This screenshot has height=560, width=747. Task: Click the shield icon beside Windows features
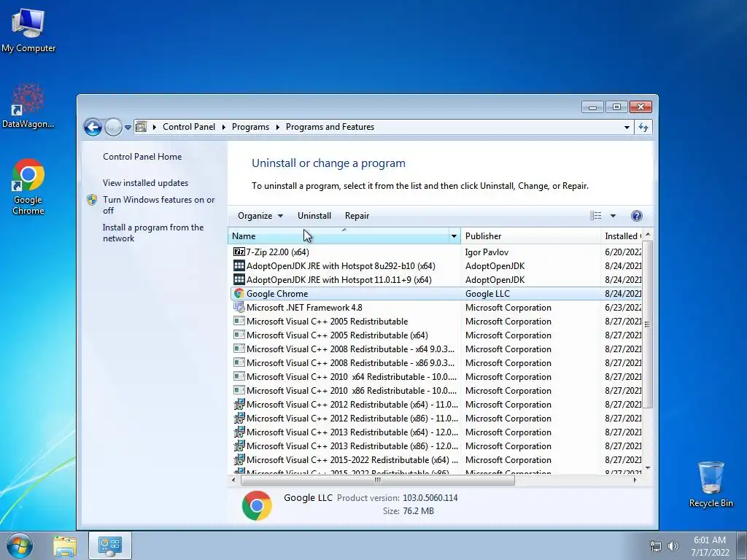(x=92, y=200)
